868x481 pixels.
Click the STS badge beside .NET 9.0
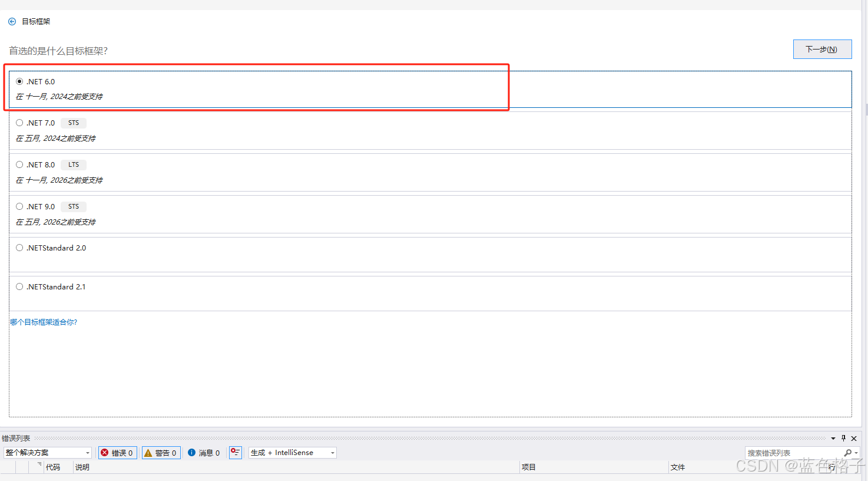pyautogui.click(x=74, y=206)
